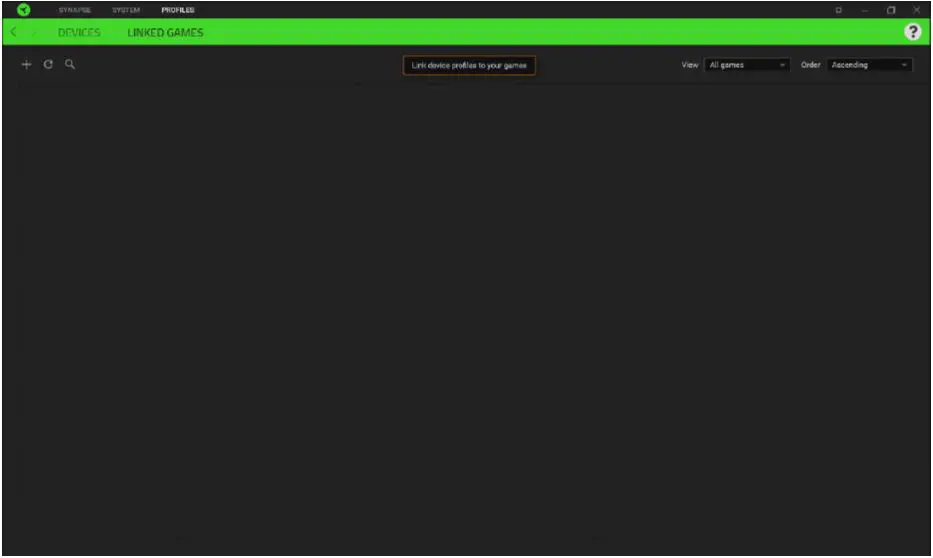Minimize the Razer Synapse window

click(865, 10)
